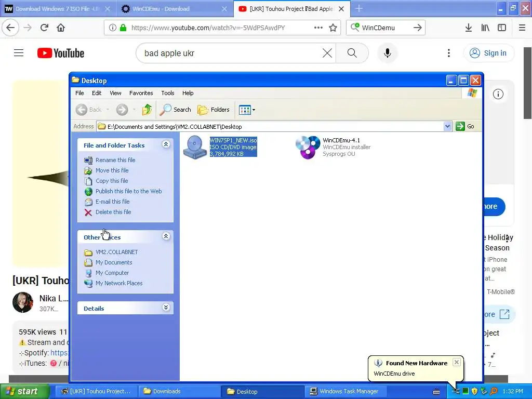Click the YouTube logo
This screenshot has width=532, height=399.
point(61,53)
